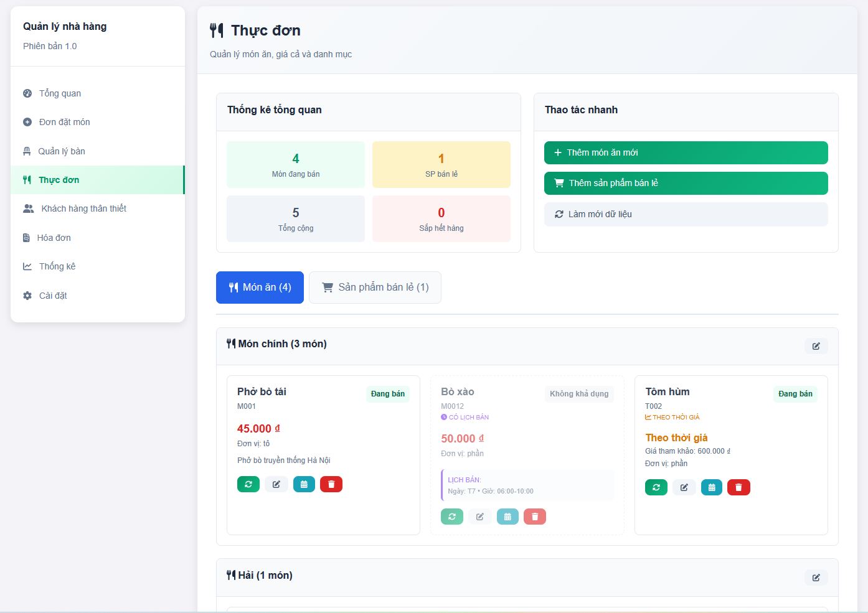Image resolution: width=868 pixels, height=613 pixels.
Task: Switch to Món ăn (4) tab
Action: [260, 288]
